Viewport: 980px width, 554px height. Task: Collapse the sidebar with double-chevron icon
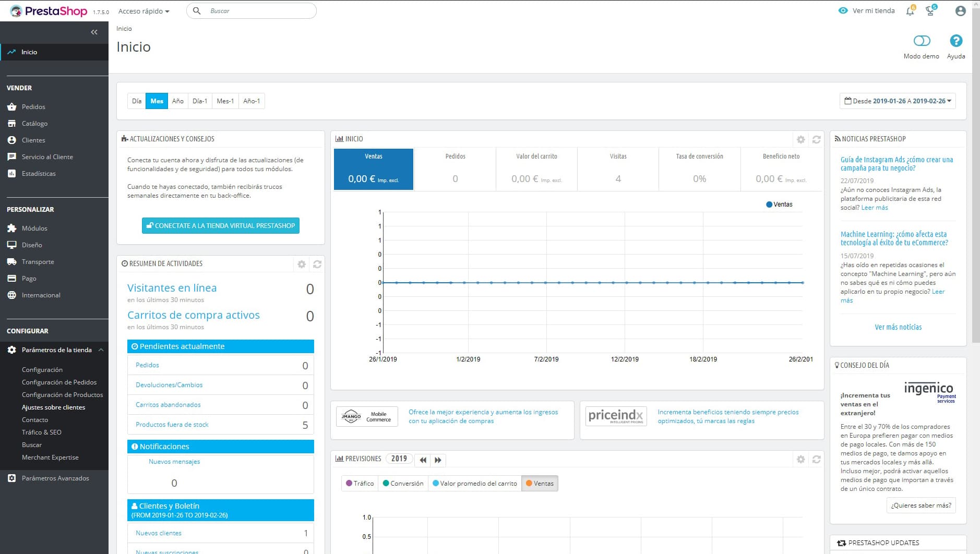94,32
